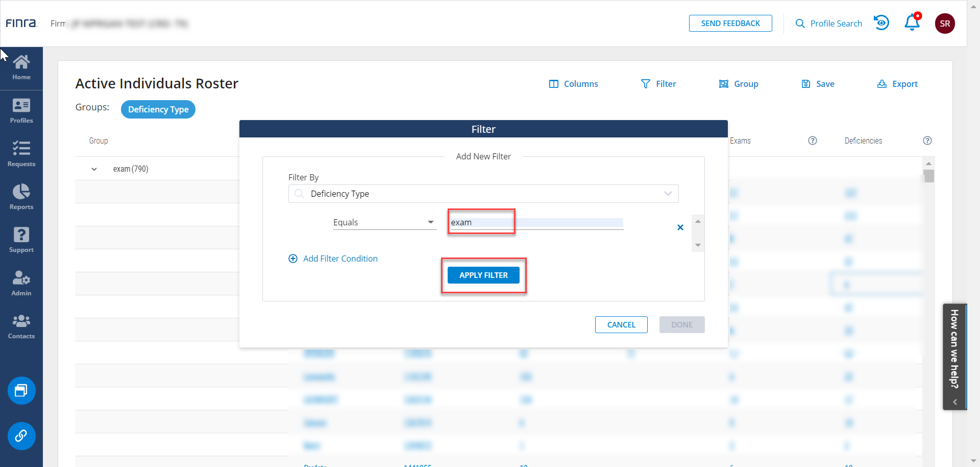Remove the Deficiency Type group chip

158,109
